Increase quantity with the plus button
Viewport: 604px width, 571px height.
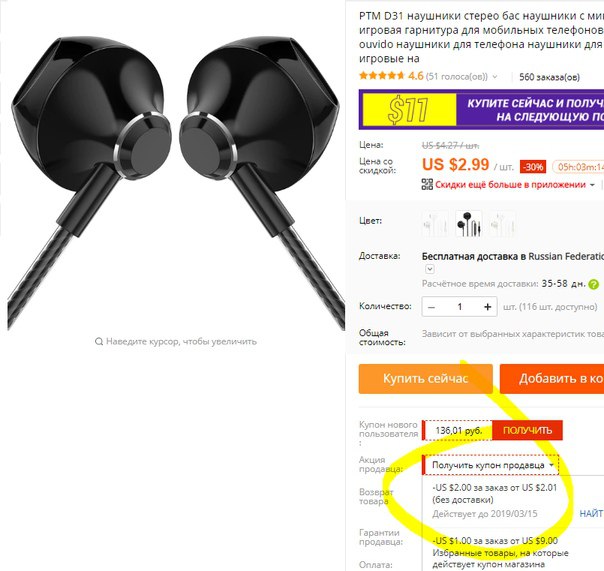coord(487,307)
